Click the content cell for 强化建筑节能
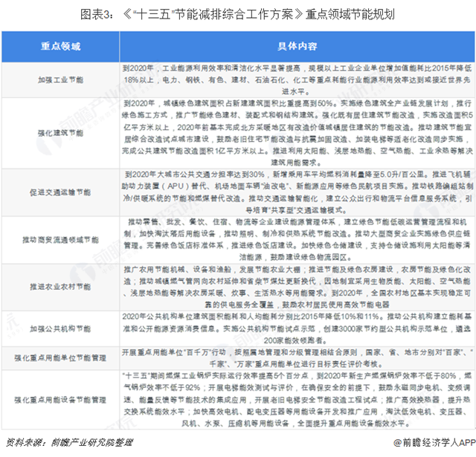 (295, 132)
